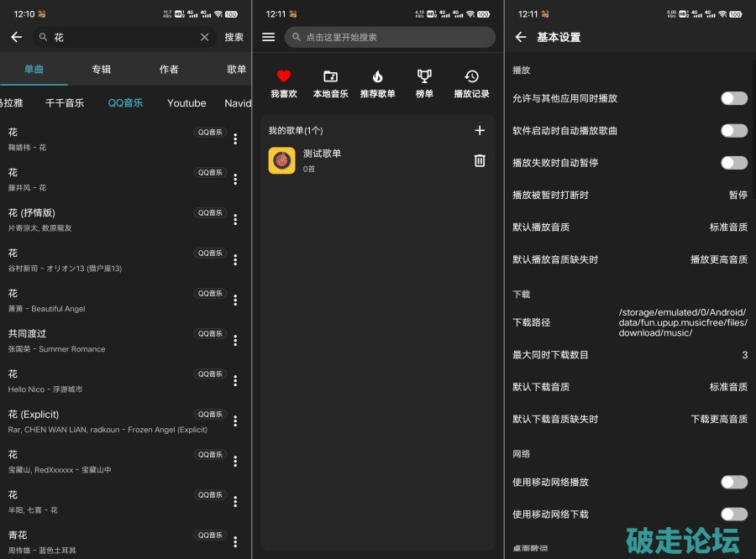Switch to 专辑 tab
The height and width of the screenshot is (559, 756).
coord(101,70)
